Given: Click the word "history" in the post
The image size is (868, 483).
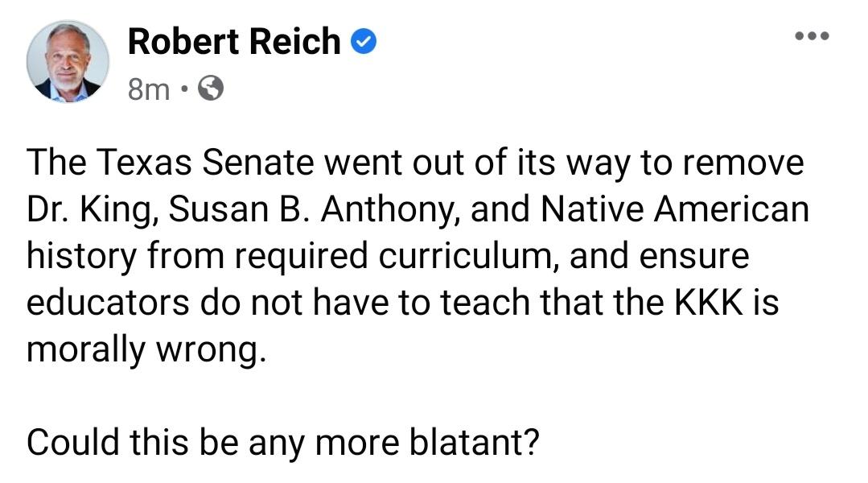Looking at the screenshot, I should click(x=76, y=256).
